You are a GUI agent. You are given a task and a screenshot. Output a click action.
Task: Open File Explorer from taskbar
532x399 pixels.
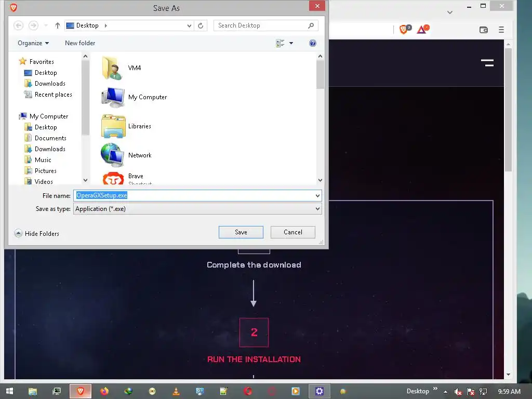33,391
